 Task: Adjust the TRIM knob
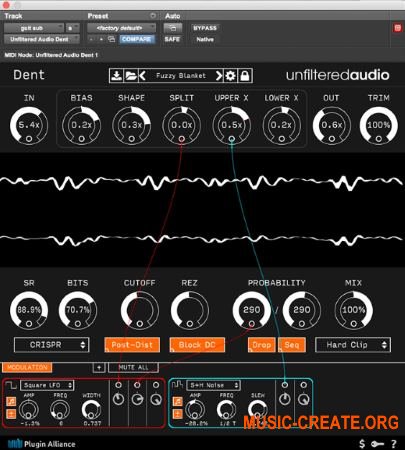coord(379,126)
